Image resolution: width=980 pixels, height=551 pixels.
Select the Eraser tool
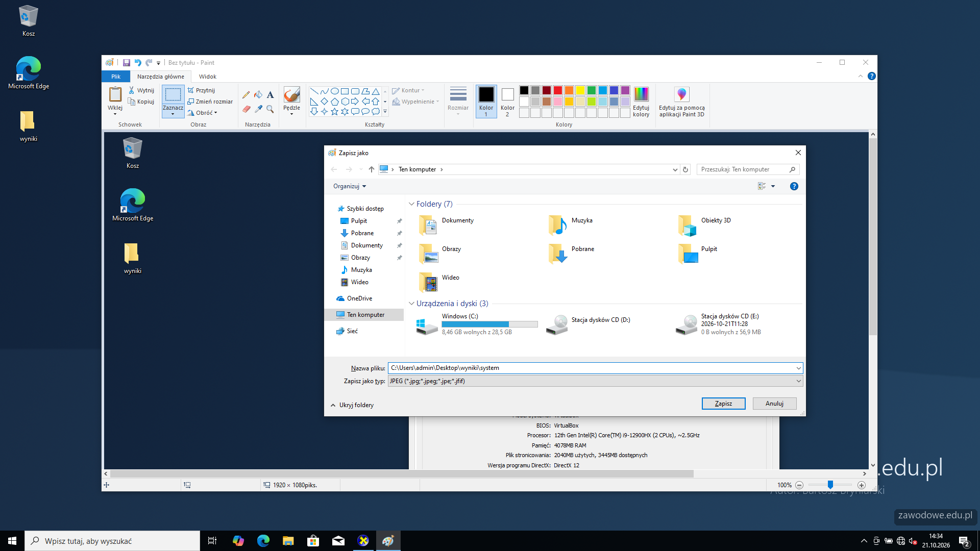point(246,109)
